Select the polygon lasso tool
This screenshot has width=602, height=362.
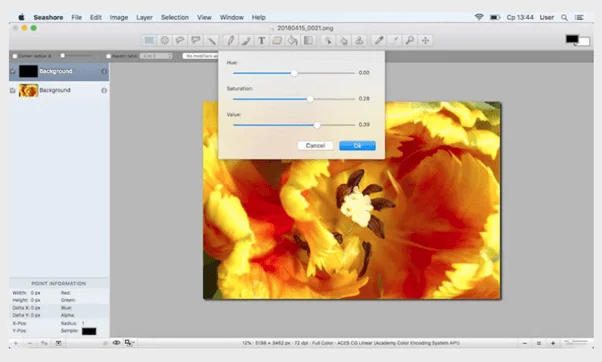pos(196,40)
